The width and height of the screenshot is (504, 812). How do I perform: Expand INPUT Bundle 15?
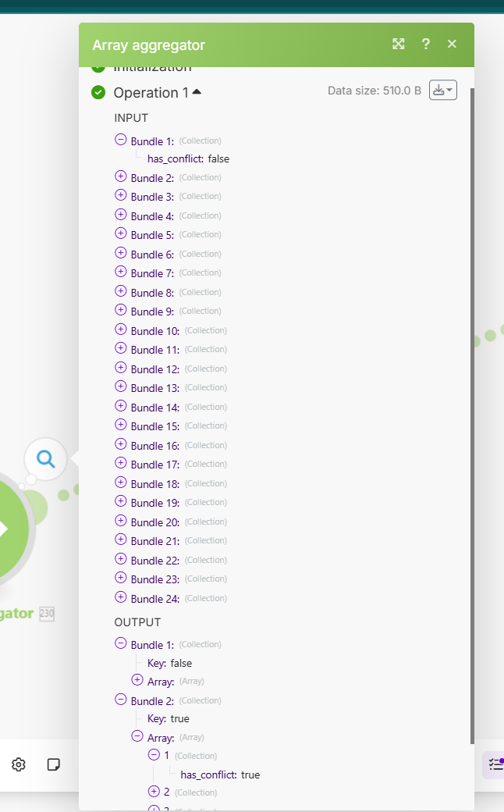pyautogui.click(x=121, y=425)
